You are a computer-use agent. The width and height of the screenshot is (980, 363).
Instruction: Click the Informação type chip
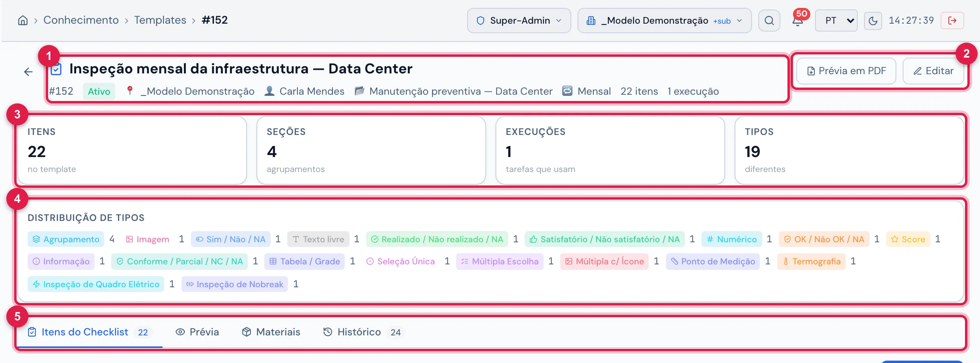pos(61,262)
